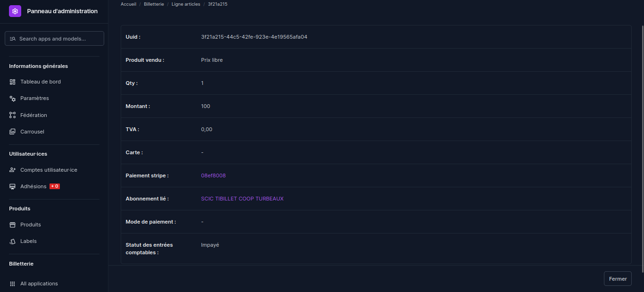Open Carrousel images icon
Screen dimensions: 644x292
[13, 132]
